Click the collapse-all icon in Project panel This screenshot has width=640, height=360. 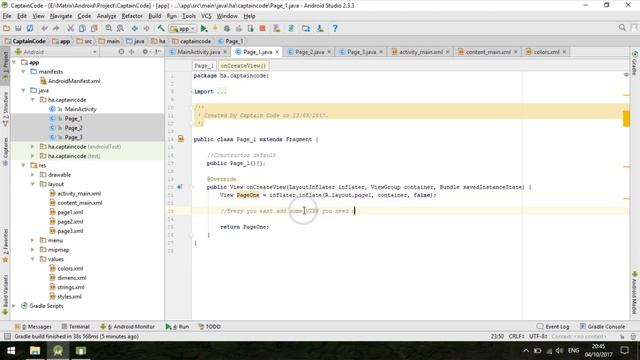[x=131, y=52]
